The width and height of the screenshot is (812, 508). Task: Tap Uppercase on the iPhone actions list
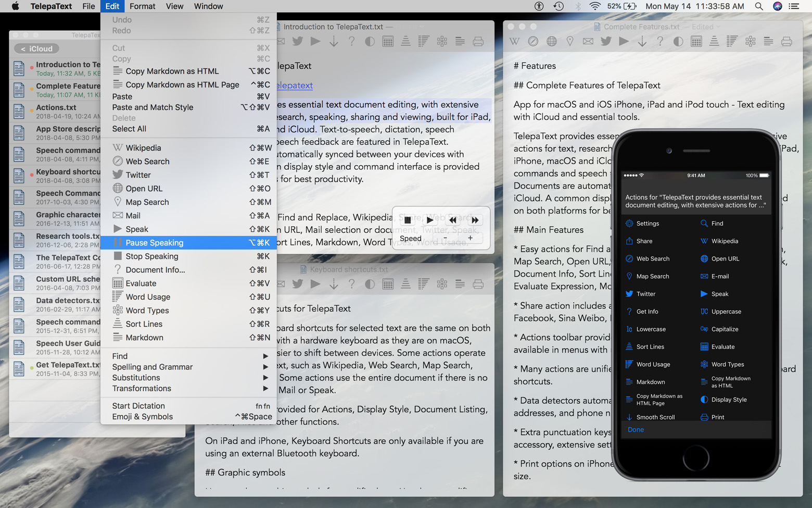point(721,312)
